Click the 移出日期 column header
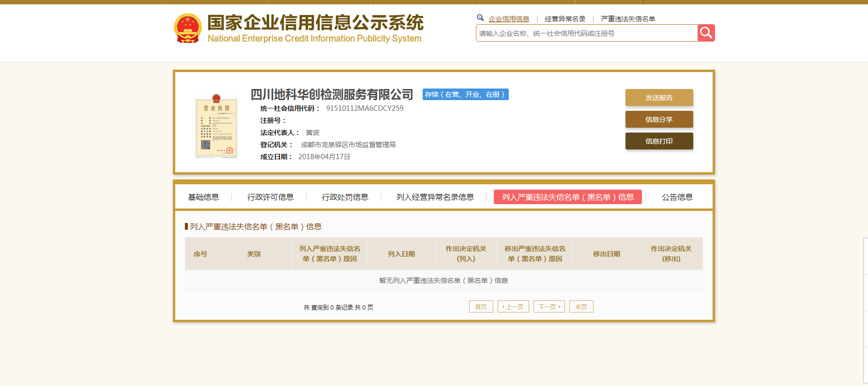Image resolution: width=868 pixels, height=386 pixels. pos(607,254)
